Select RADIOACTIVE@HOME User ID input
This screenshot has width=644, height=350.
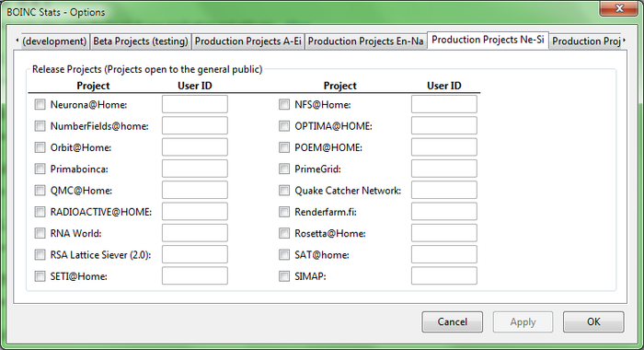tap(195, 212)
